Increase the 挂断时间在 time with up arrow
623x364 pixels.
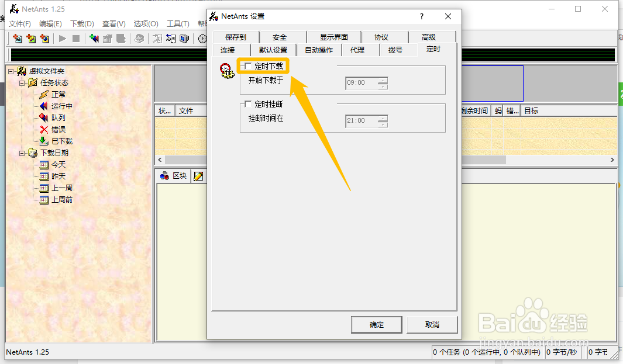[383, 118]
